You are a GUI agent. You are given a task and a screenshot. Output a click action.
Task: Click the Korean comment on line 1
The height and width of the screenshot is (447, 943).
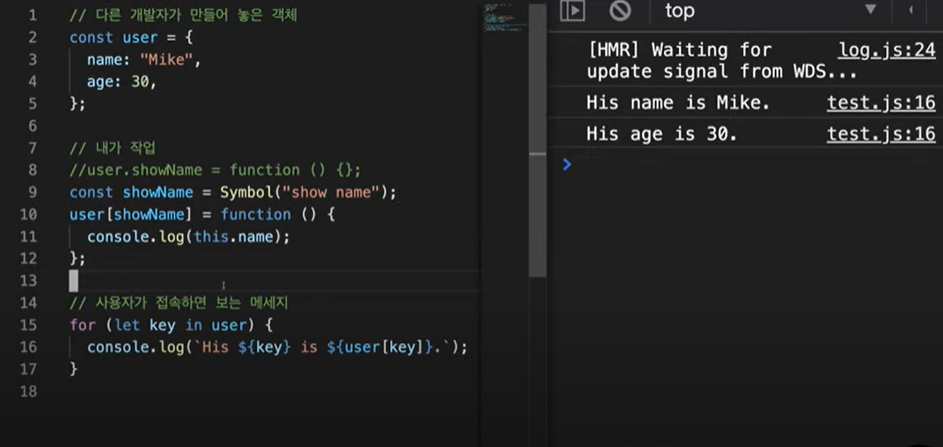pos(183,16)
